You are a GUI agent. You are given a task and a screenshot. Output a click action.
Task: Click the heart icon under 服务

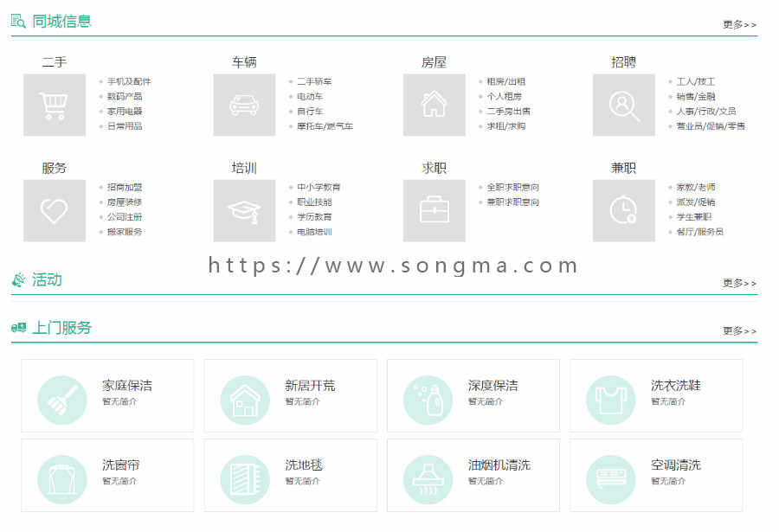click(x=55, y=210)
